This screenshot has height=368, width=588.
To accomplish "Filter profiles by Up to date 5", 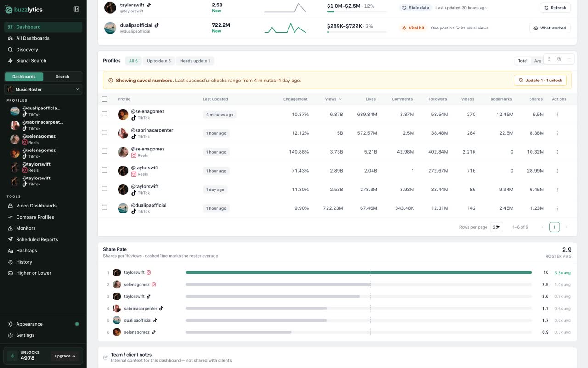I will tap(158, 61).
